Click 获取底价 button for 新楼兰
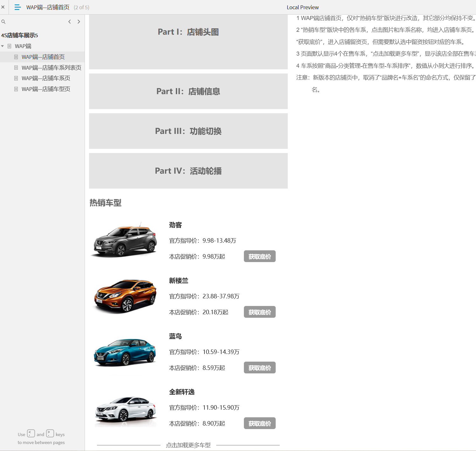The image size is (476, 451). click(x=260, y=312)
